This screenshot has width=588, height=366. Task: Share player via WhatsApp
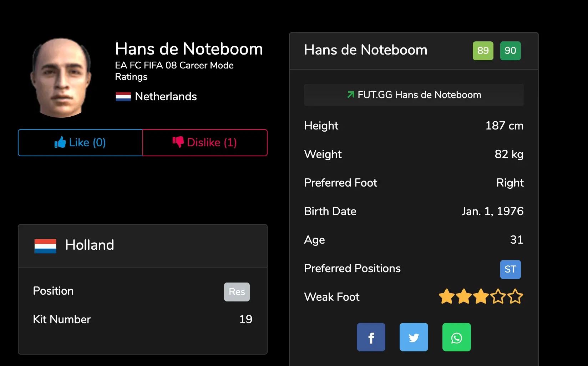tap(456, 337)
